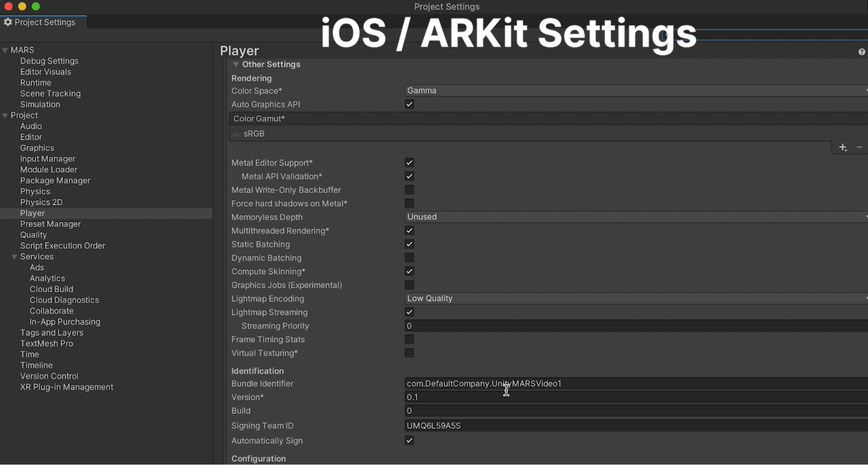Open Scene Tracking settings
This screenshot has height=465, width=868.
50,94
